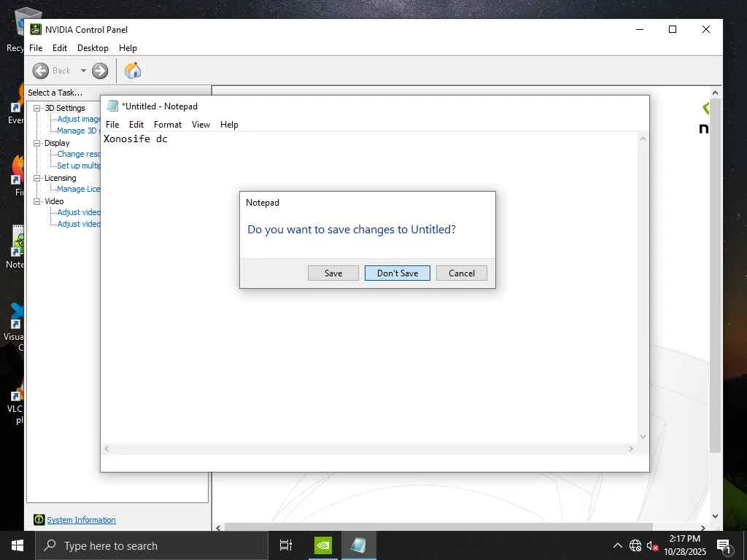Switch to Notepad taskbar app icon
The height and width of the screenshot is (560, 747).
(359, 545)
